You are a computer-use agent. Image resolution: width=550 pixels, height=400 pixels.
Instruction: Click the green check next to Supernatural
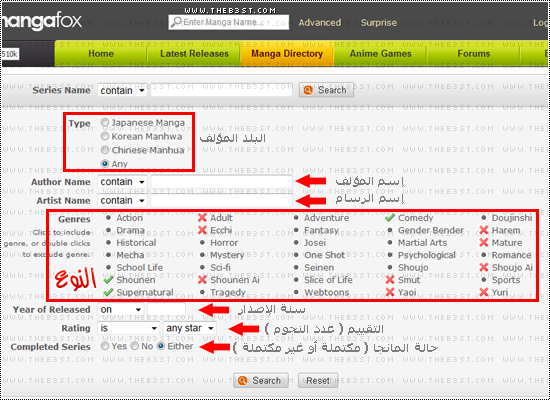pyautogui.click(x=108, y=292)
